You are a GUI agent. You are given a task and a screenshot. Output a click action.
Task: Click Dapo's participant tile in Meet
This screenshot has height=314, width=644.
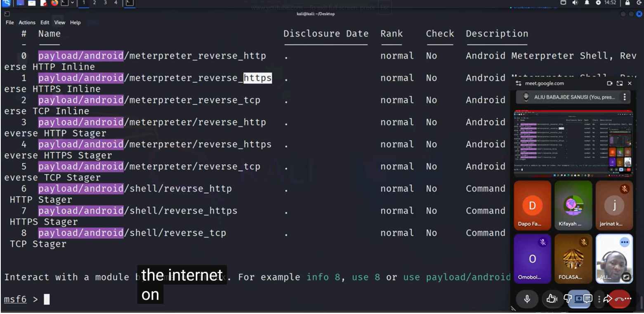532,205
